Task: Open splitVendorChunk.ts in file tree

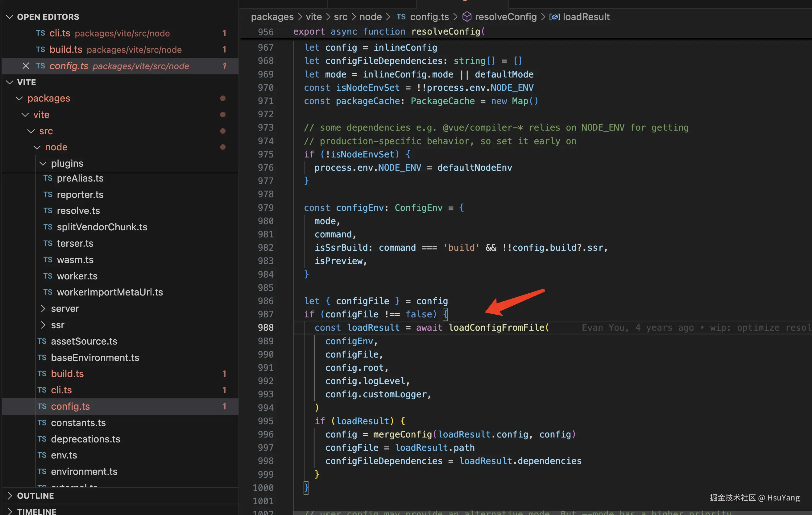Action: [102, 227]
